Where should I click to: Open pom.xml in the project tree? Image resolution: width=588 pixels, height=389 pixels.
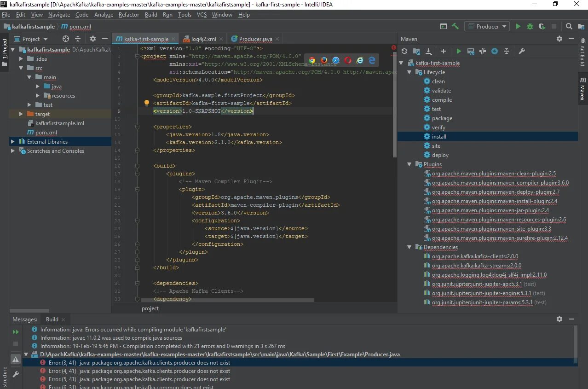46,133
